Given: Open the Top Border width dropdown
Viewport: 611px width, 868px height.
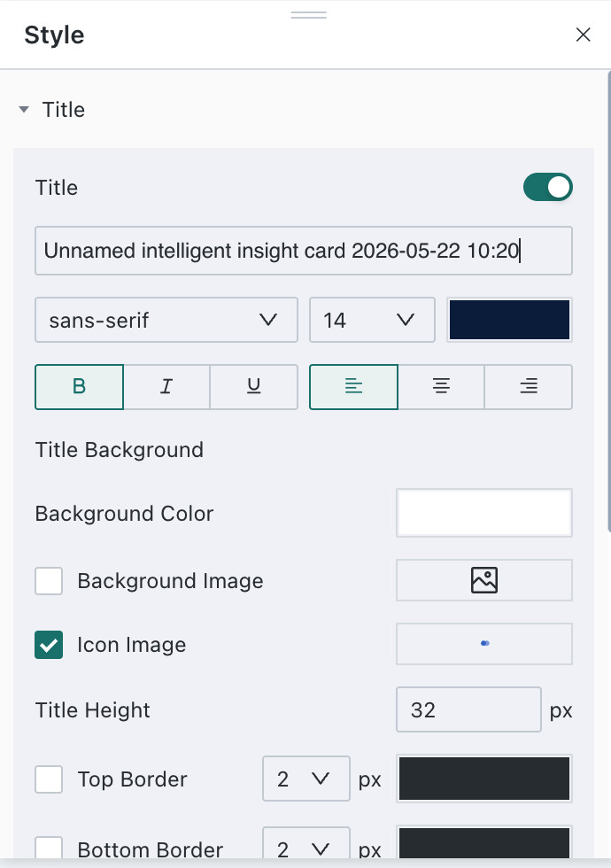Looking at the screenshot, I should 306,779.
